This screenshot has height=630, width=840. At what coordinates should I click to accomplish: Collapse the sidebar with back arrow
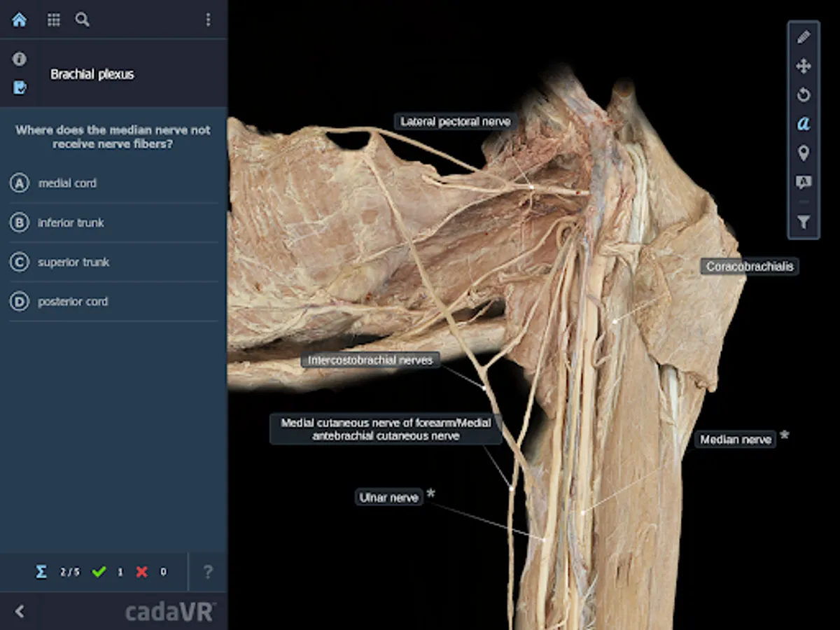[x=18, y=610]
